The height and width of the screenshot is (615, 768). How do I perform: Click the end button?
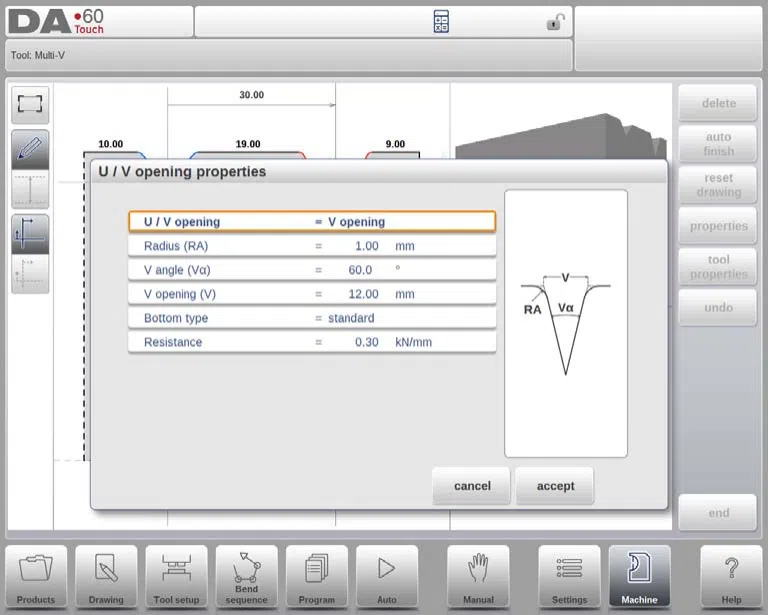[718, 513]
